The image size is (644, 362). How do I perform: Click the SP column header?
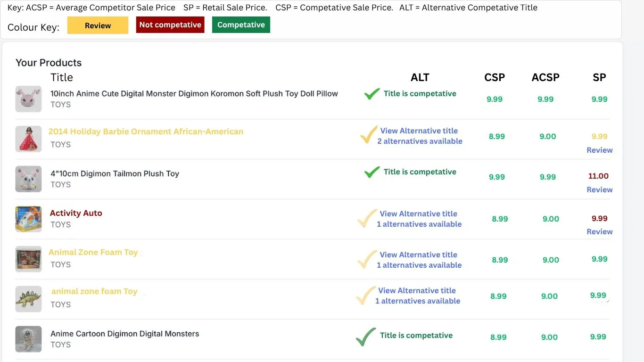pos(599,77)
